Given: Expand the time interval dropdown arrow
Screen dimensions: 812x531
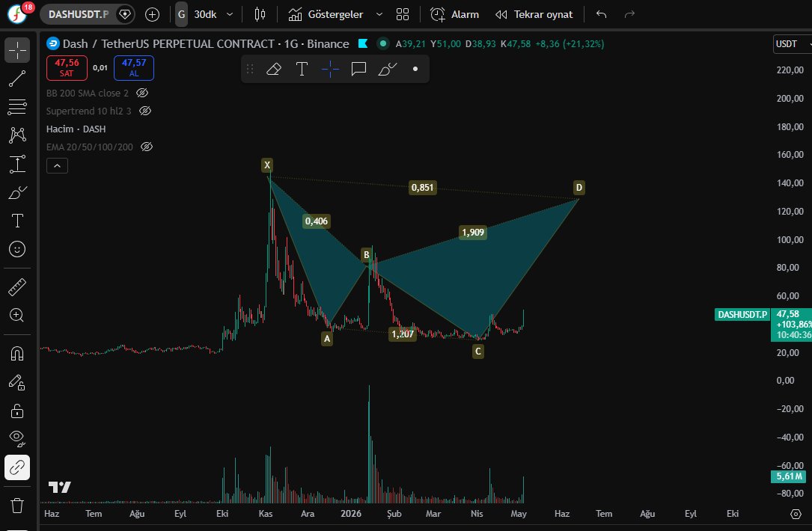Looking at the screenshot, I should pyautogui.click(x=230, y=14).
